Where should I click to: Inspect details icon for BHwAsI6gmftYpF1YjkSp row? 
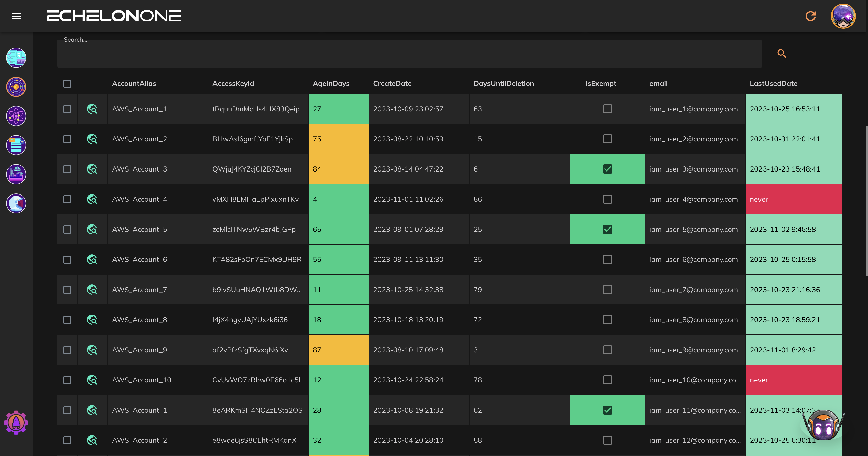[92, 139]
